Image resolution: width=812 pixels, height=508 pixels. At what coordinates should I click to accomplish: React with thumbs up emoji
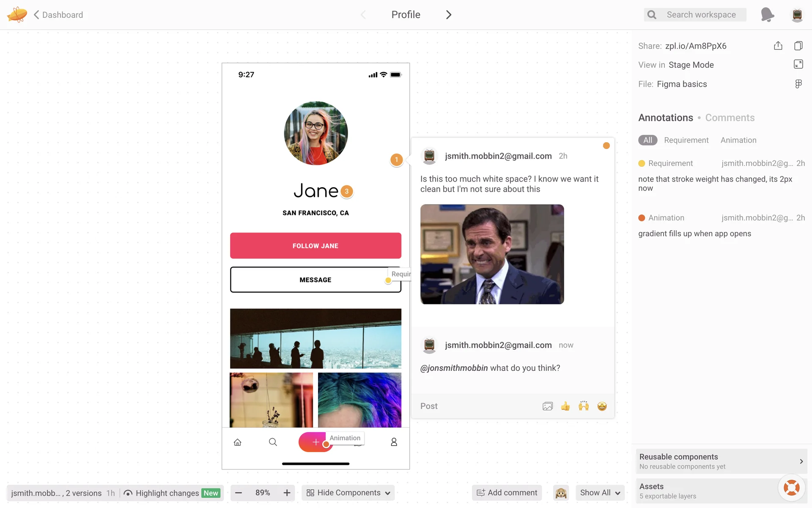565,406
